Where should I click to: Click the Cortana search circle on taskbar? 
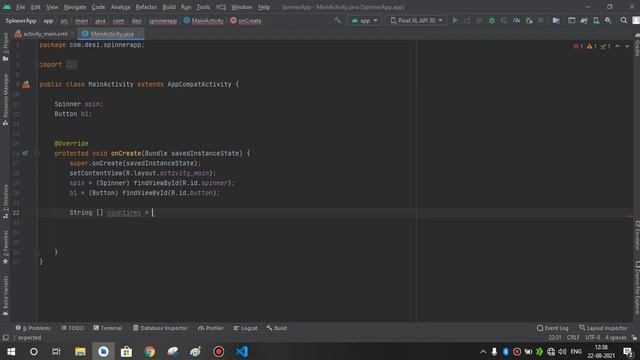(34, 351)
